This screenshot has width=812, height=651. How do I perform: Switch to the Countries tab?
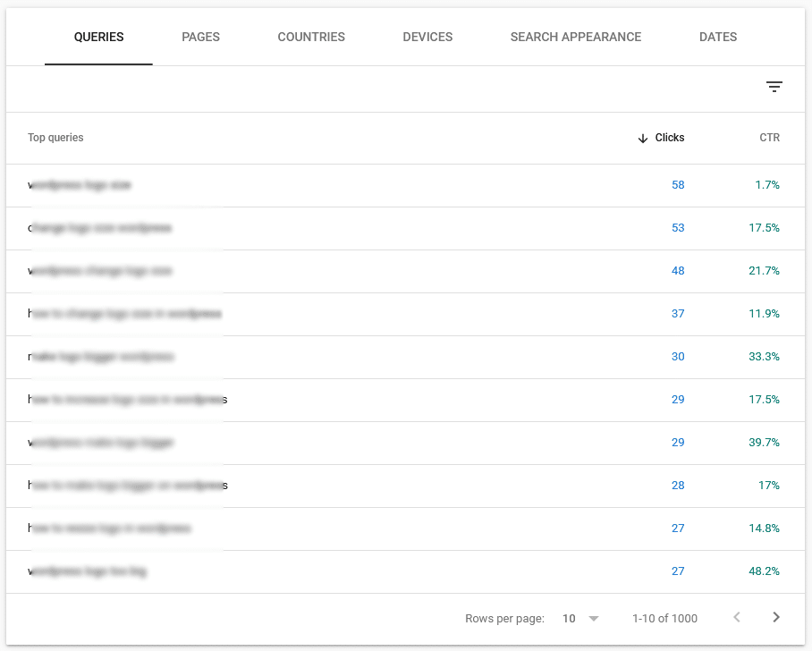(311, 37)
